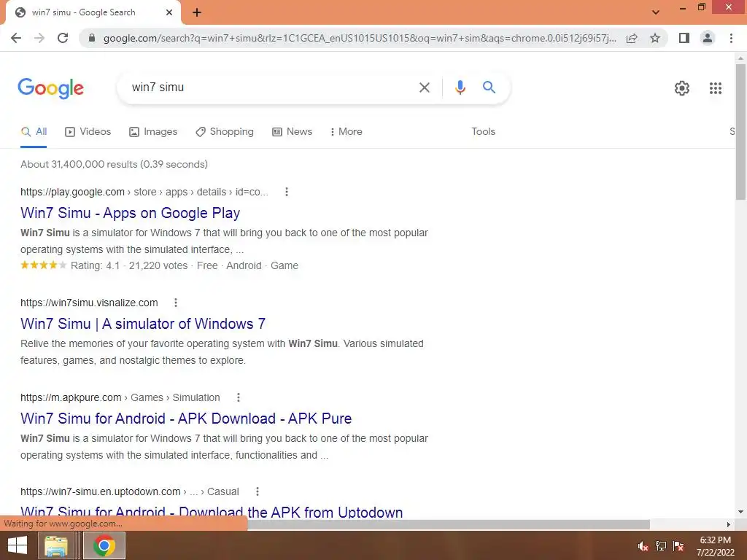
Task: Click Chrome icon in taskbar
Action: [x=104, y=545]
